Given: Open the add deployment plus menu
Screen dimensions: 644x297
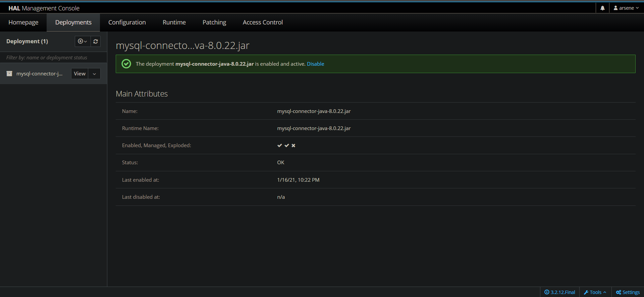Looking at the screenshot, I should [x=82, y=41].
